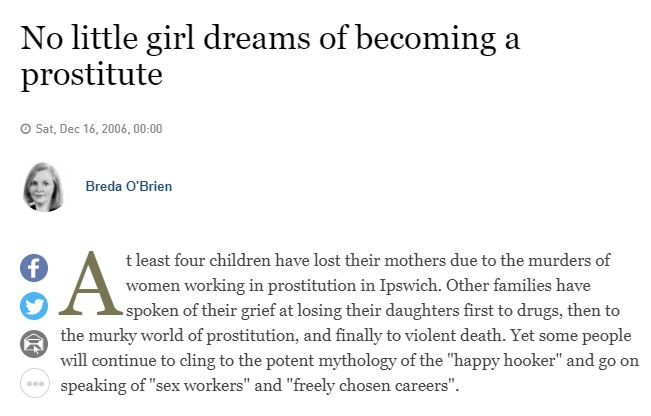
Task: Click the word 'prostitute' in headline
Action: pos(91,76)
